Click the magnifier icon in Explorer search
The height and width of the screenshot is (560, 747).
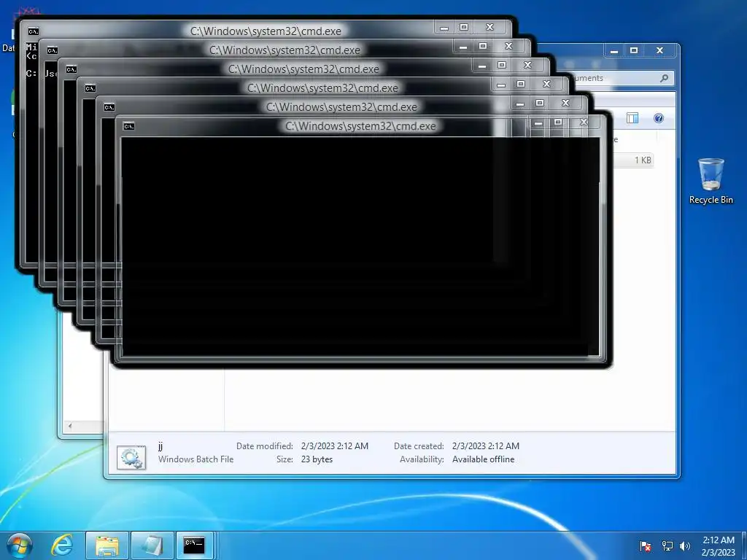coord(664,78)
